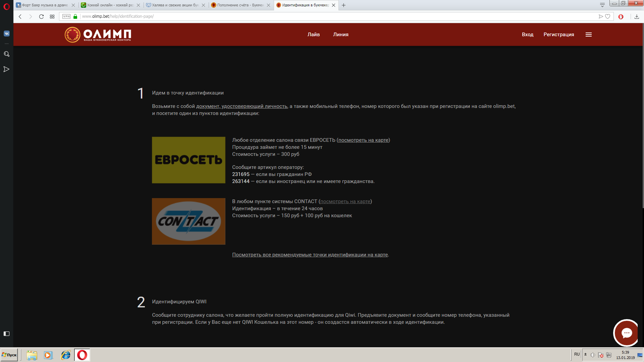
Task: Select the article code 263144
Action: (241, 181)
